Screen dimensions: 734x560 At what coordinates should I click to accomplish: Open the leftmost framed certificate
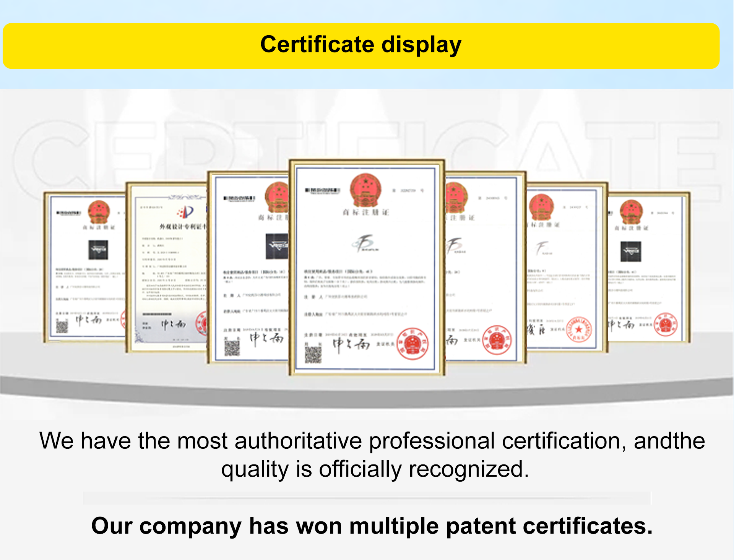[85, 267]
